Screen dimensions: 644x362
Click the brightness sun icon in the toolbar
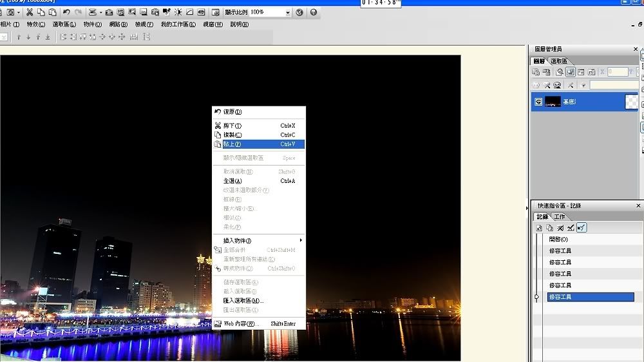[178, 12]
